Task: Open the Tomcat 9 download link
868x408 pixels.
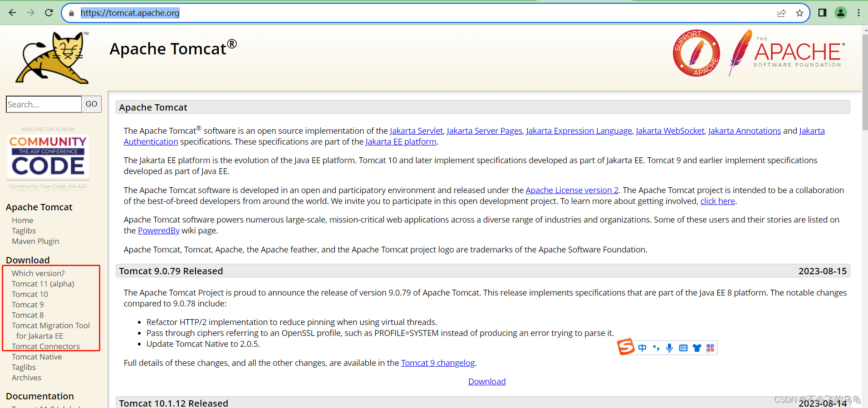Action: (28, 305)
